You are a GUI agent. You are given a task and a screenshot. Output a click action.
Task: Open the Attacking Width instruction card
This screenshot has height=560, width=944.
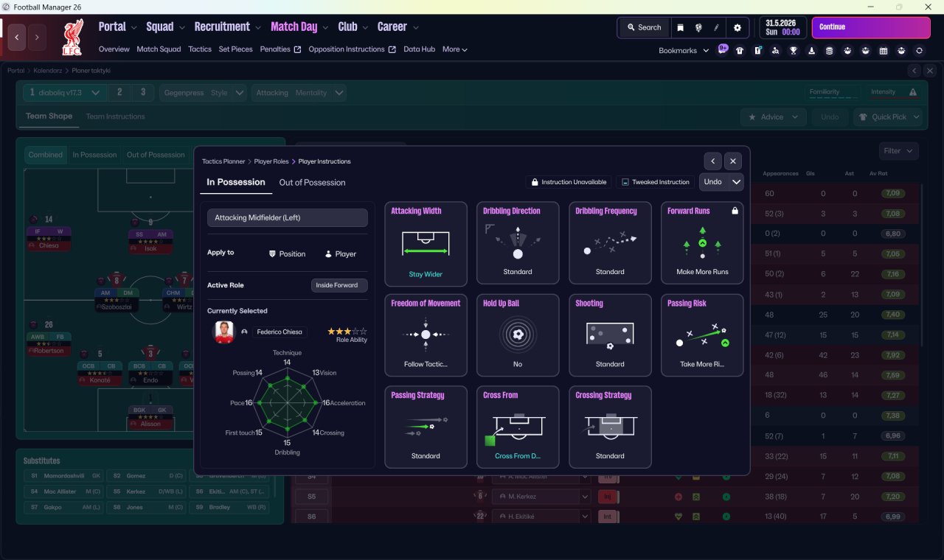426,242
